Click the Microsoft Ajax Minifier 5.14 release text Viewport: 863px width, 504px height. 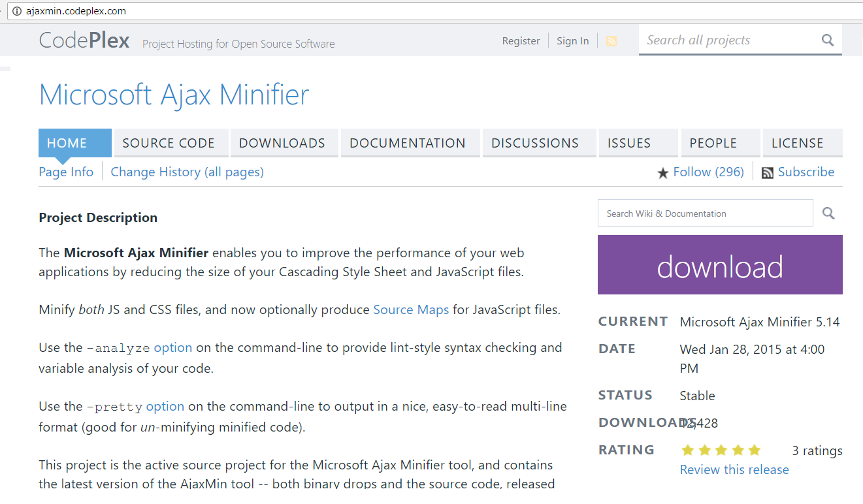point(760,322)
